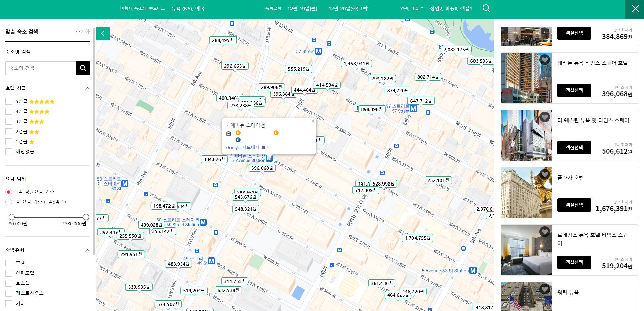The image size is (644, 311).
Task: Check the 기타 accommodation type box
Action: pos(9,303)
